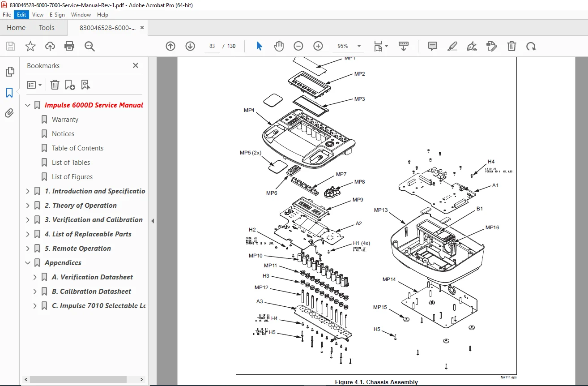Open the find text search tool
Image resolution: width=588 pixels, height=386 pixels.
[89, 46]
